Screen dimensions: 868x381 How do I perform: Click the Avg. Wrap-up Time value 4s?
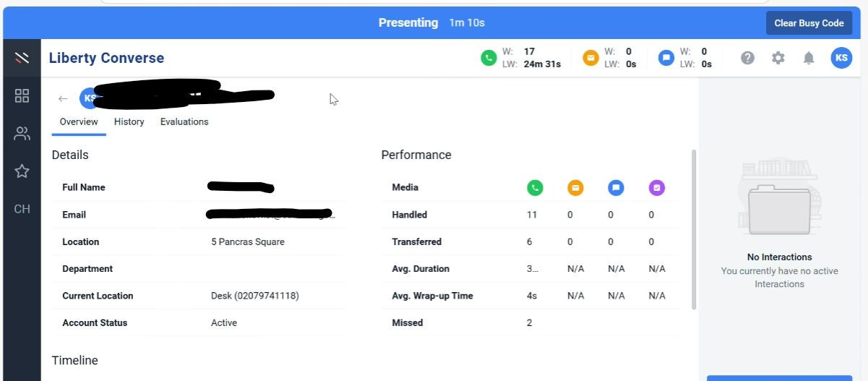coord(532,296)
